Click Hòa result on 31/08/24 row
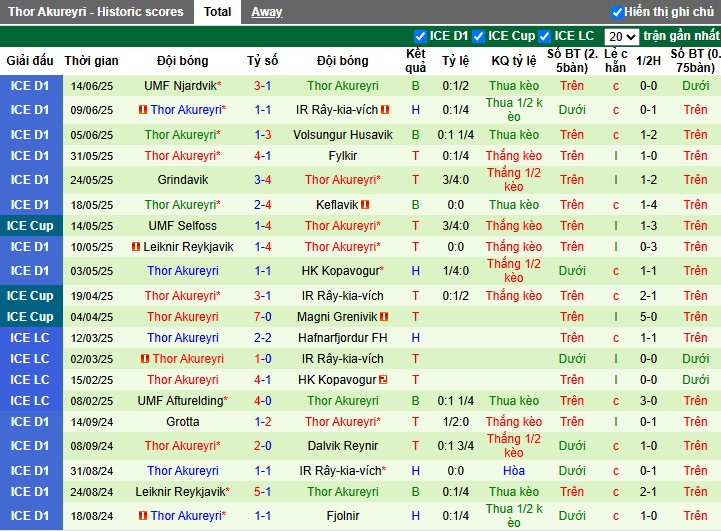 514,471
